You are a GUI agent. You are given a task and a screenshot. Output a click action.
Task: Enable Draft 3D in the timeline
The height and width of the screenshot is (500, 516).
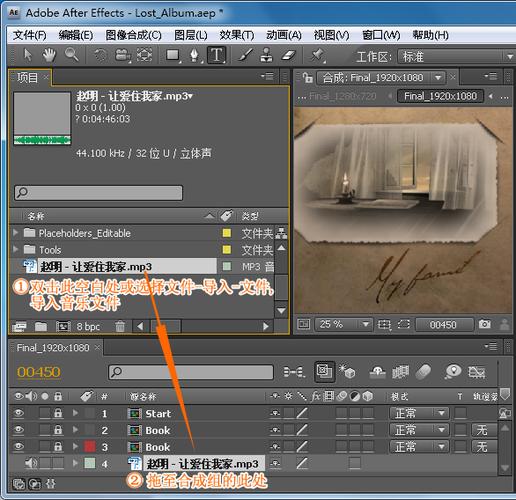(347, 371)
